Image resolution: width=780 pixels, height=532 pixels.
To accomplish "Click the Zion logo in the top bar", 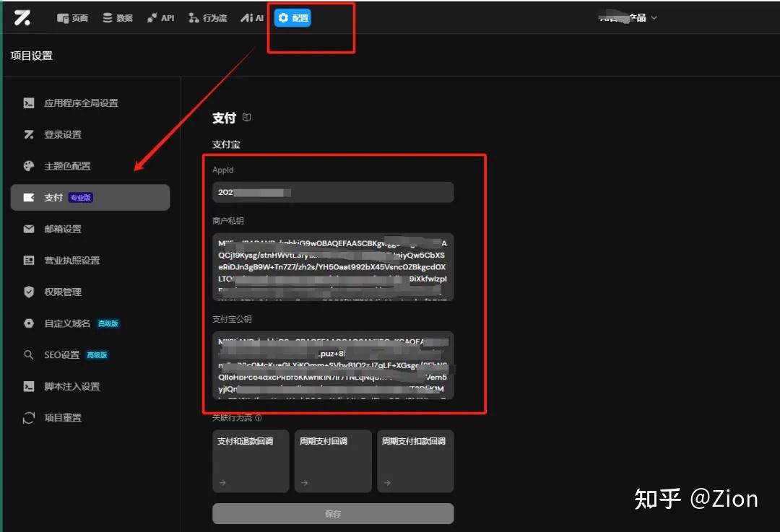I will tap(22, 18).
